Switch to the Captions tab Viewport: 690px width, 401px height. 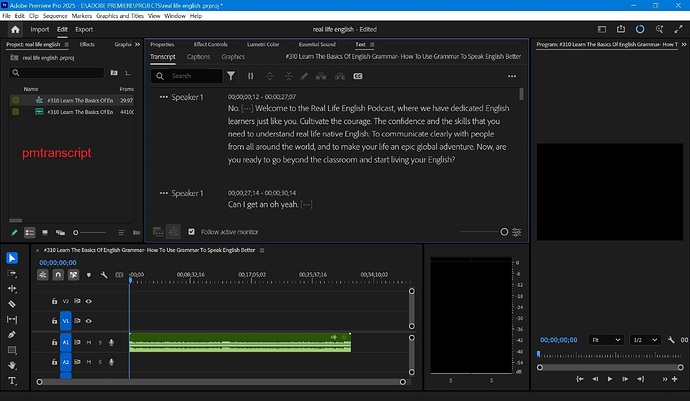click(x=198, y=57)
